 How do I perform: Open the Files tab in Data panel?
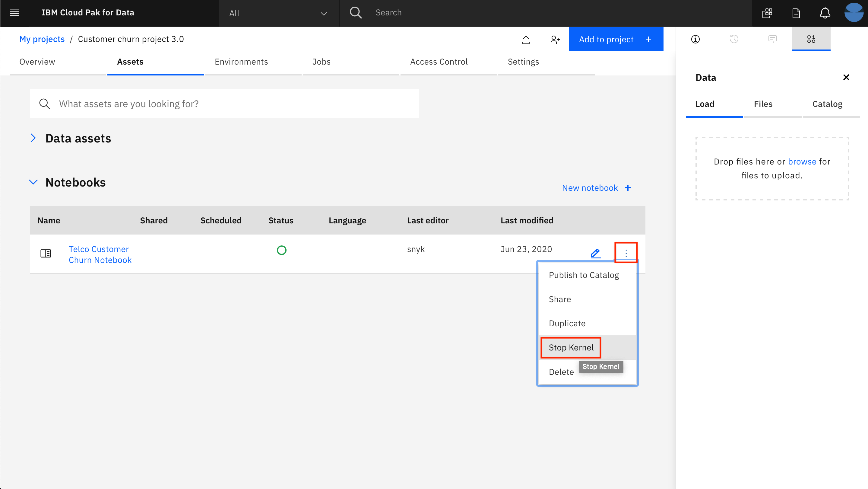click(x=763, y=104)
